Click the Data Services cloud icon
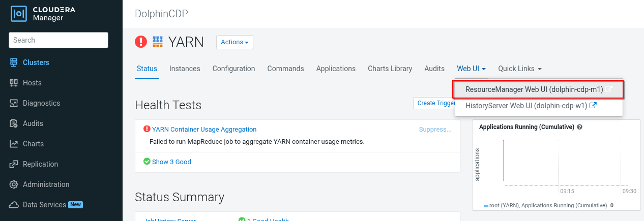Screen dimensions: 644x221 point(14,205)
